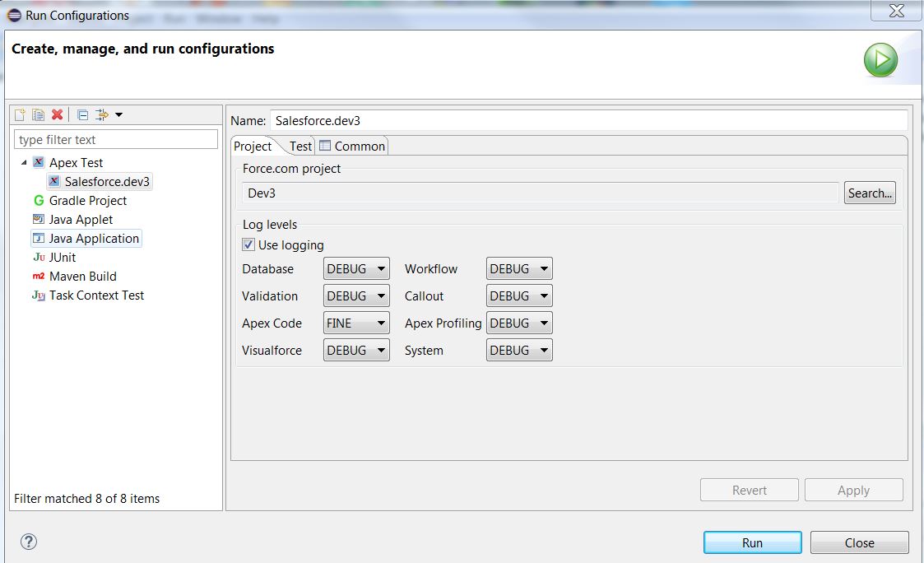Open the Apex Profiling log level dropdown
Screen dimensions: 924x563
pos(519,323)
